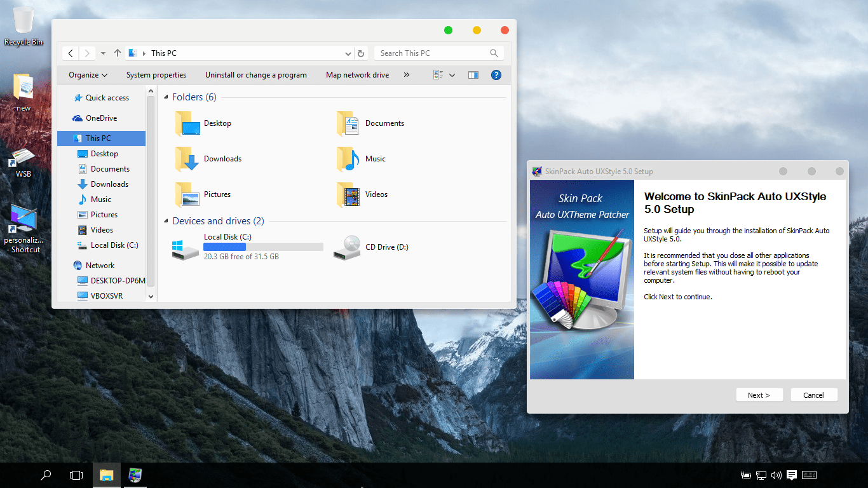Go back in File Explorer
The height and width of the screenshot is (488, 868).
point(71,53)
